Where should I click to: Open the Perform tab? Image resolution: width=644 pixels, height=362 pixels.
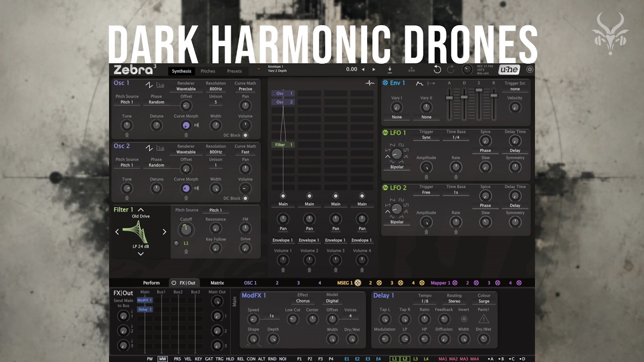pyautogui.click(x=151, y=283)
